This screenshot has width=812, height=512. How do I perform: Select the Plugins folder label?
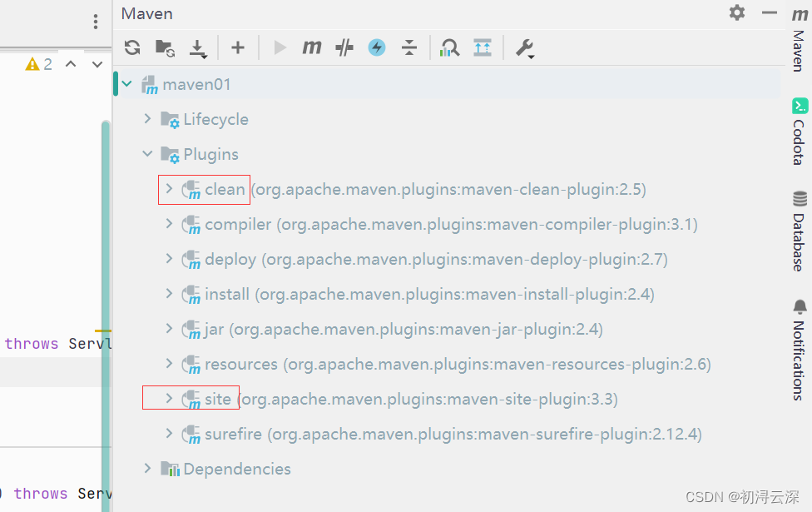click(210, 154)
